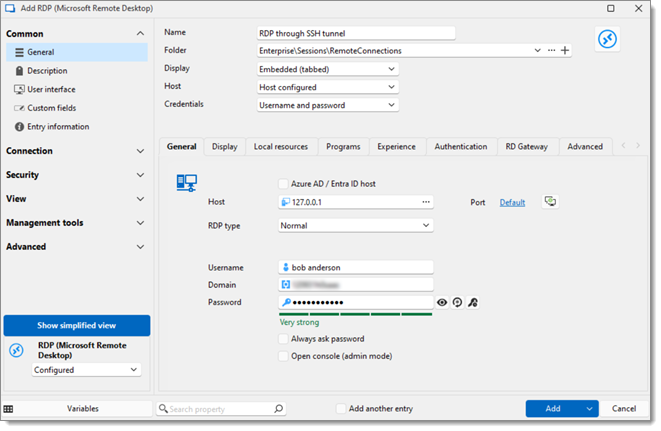Open the Add button dropdown arrow
Image resolution: width=661 pixels, height=431 pixels.
[x=589, y=408]
